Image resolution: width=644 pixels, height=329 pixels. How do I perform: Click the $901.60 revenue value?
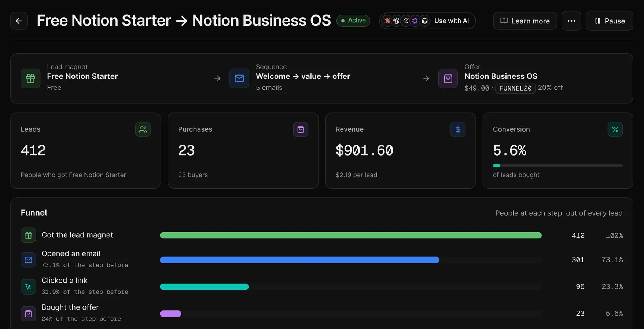tap(364, 150)
